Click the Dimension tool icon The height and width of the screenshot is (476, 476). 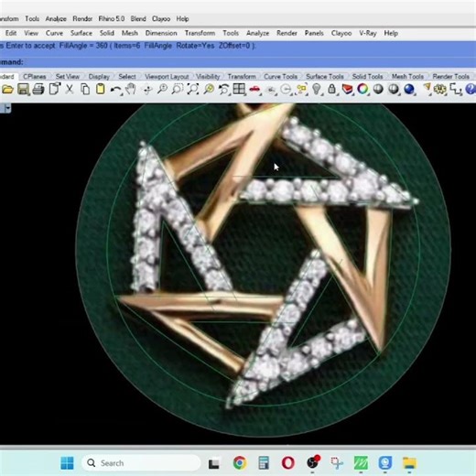click(456, 90)
